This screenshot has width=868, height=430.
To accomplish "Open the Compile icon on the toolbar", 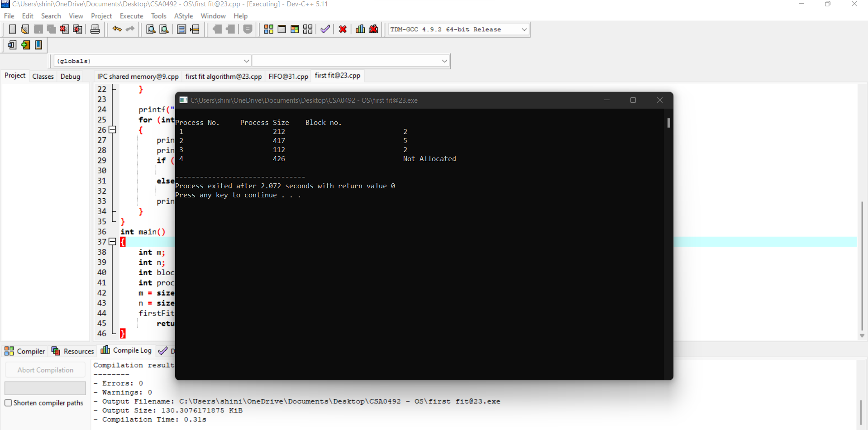I will click(268, 29).
